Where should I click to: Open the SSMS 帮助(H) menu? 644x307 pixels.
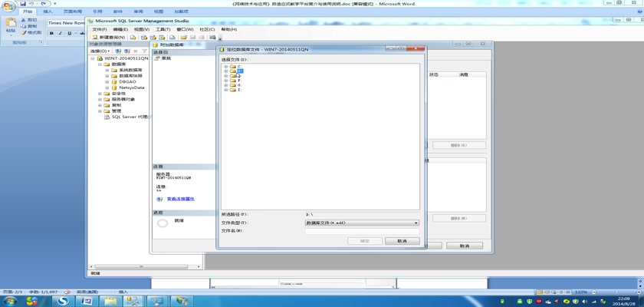point(228,30)
